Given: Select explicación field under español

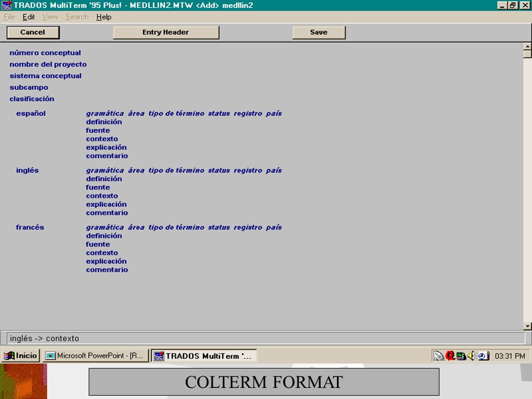Looking at the screenshot, I should (x=106, y=147).
